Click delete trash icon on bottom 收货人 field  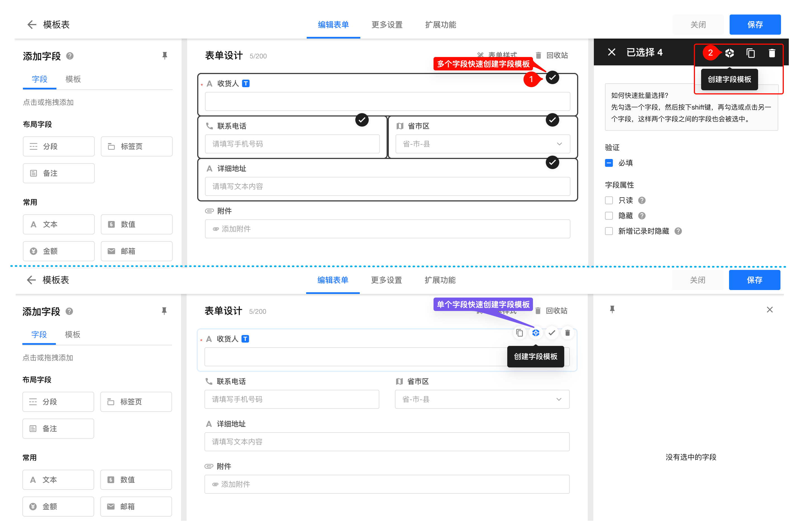coord(567,333)
